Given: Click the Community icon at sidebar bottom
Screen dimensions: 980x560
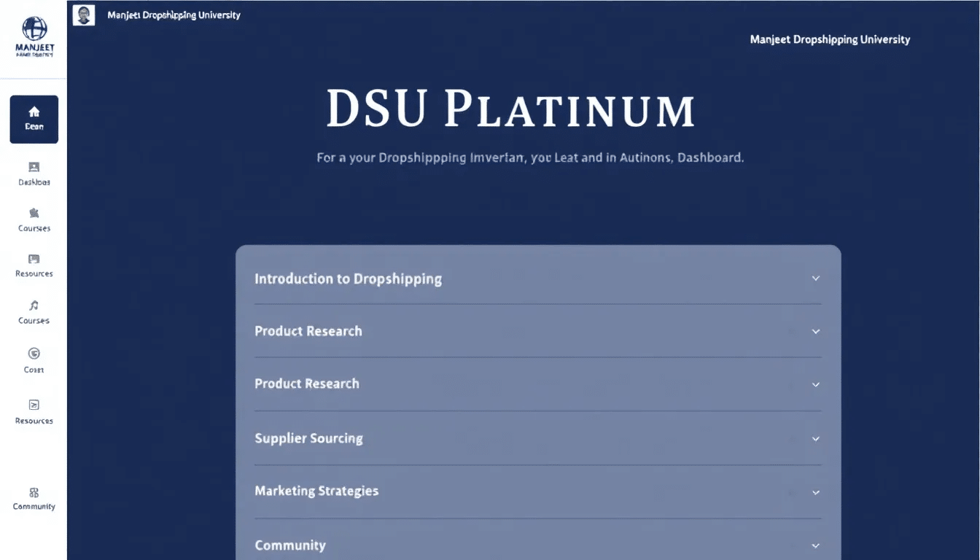Looking at the screenshot, I should (34, 497).
